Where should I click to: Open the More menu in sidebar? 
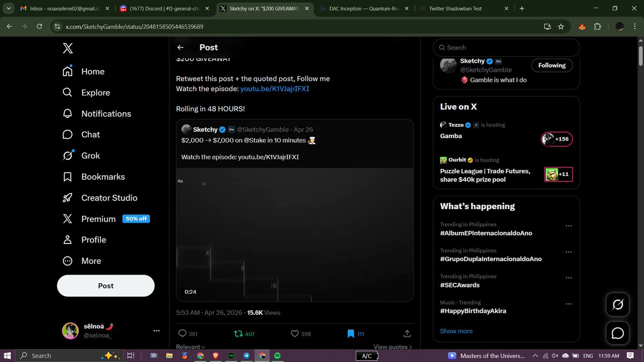pyautogui.click(x=82, y=261)
